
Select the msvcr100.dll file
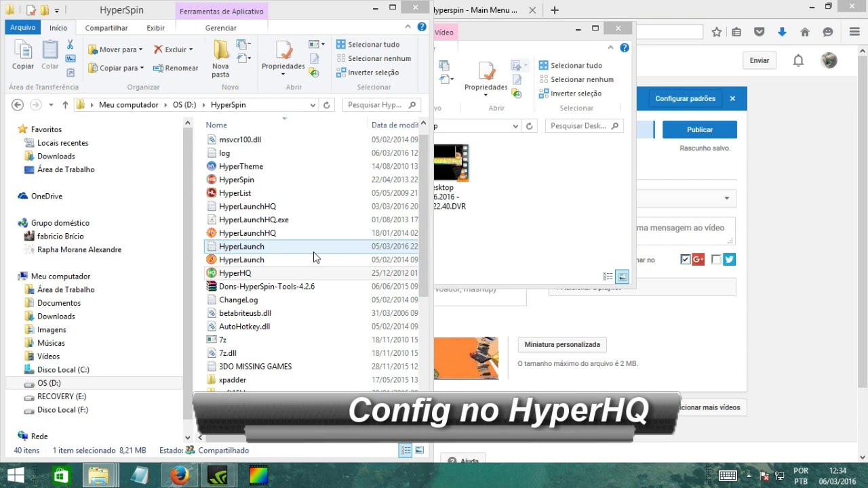coord(240,140)
